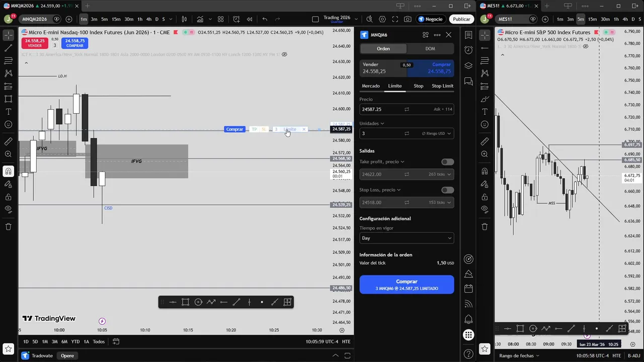
Task: Select the trend line tool in MNQ window
Action: point(8,48)
